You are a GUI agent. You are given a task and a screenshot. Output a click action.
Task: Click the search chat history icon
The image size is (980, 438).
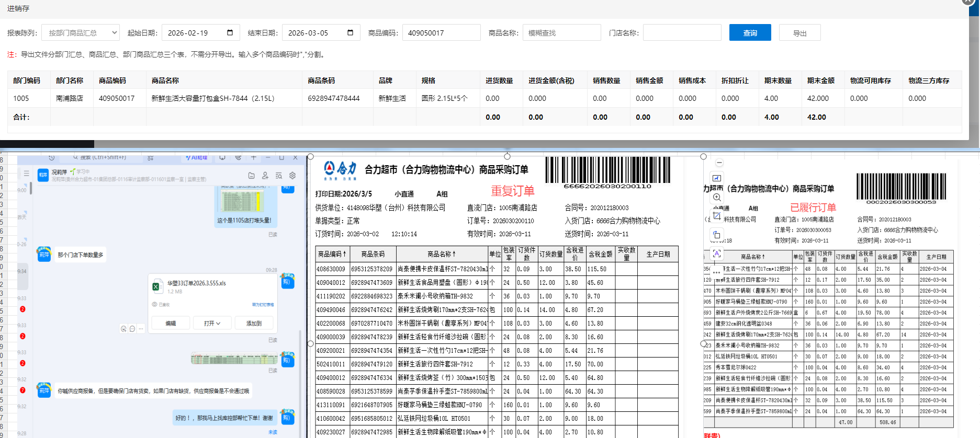point(279,176)
